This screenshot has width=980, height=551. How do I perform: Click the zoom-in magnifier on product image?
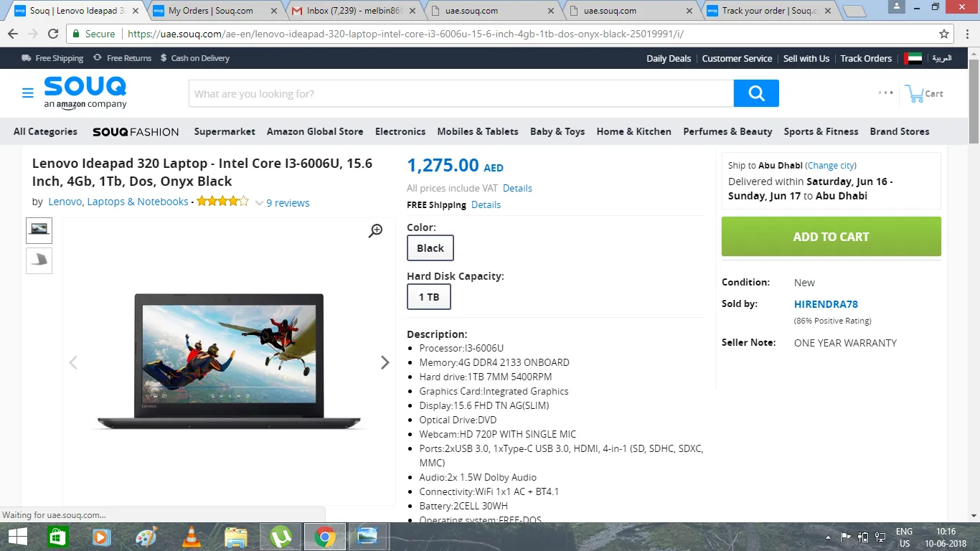pos(375,230)
